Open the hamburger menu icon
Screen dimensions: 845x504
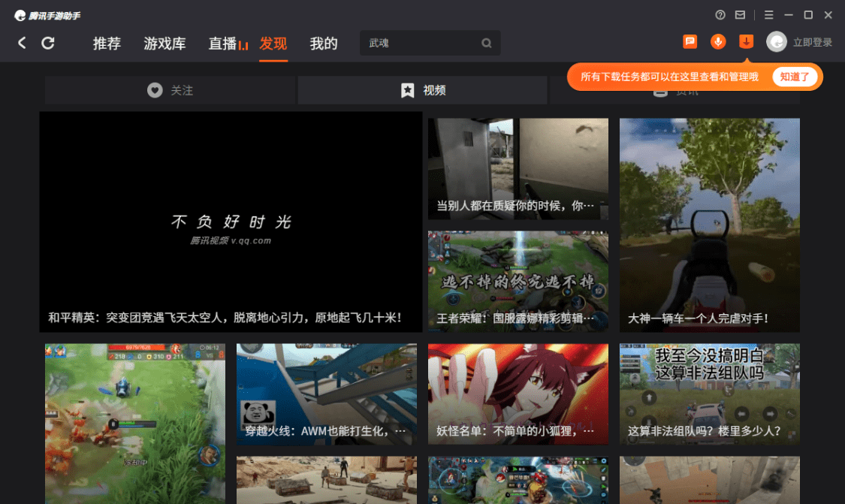[768, 15]
